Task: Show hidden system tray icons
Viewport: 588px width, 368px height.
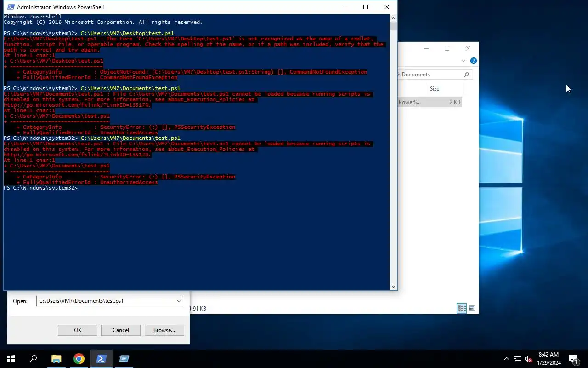Action: [x=507, y=359]
